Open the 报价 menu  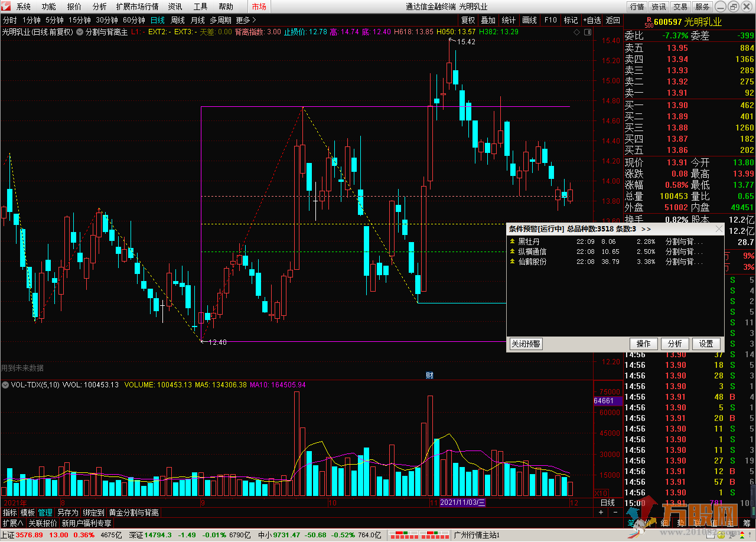74,6
